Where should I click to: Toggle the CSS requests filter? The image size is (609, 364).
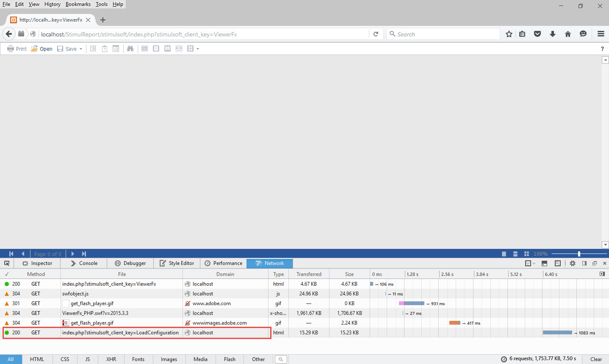pos(65,359)
